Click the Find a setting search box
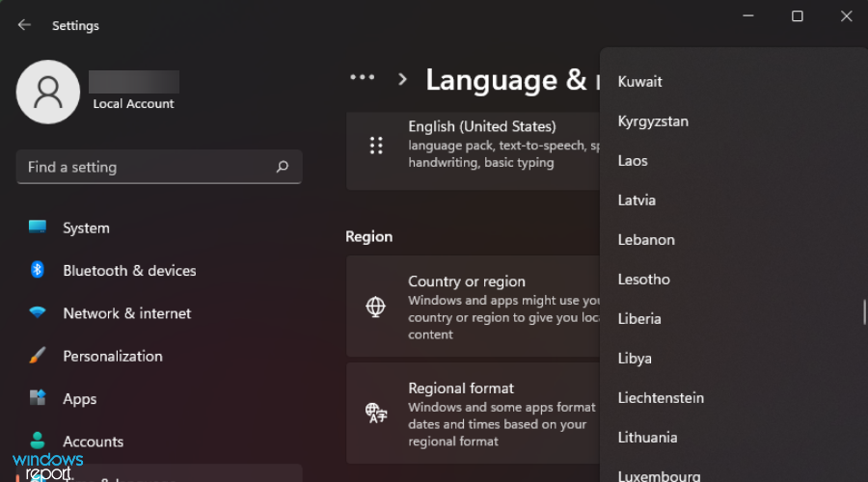The image size is (868, 482). pos(145,167)
